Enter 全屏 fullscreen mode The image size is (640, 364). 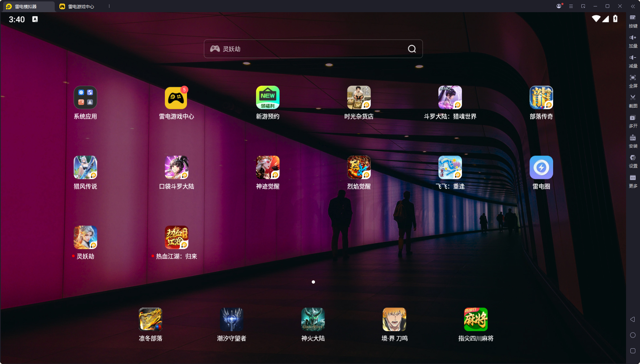click(x=633, y=81)
